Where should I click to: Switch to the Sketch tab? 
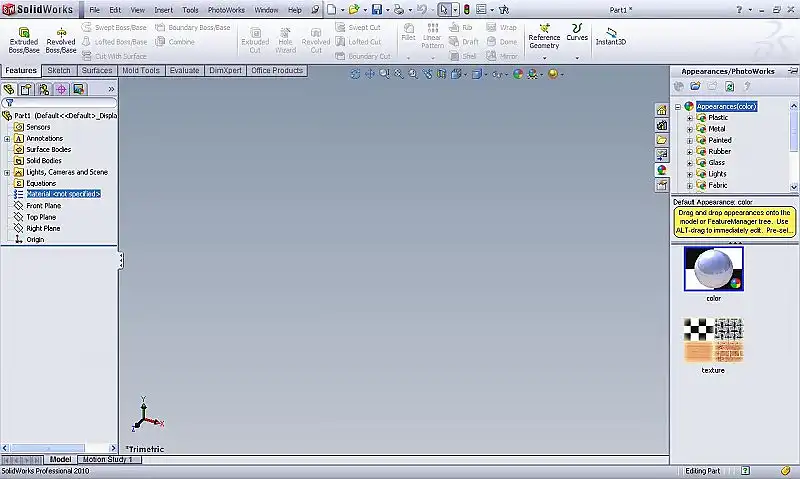(59, 71)
